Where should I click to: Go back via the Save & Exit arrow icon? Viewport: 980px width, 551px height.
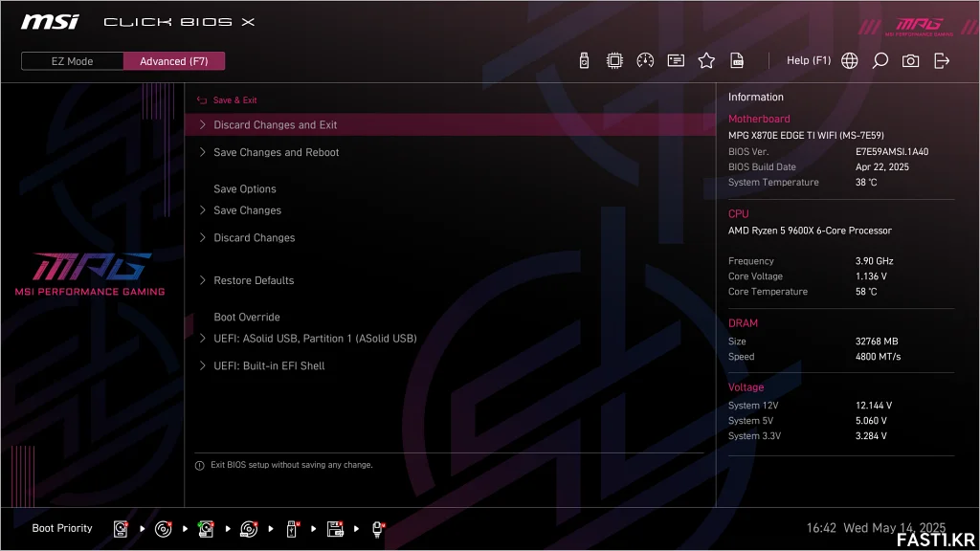[201, 99]
